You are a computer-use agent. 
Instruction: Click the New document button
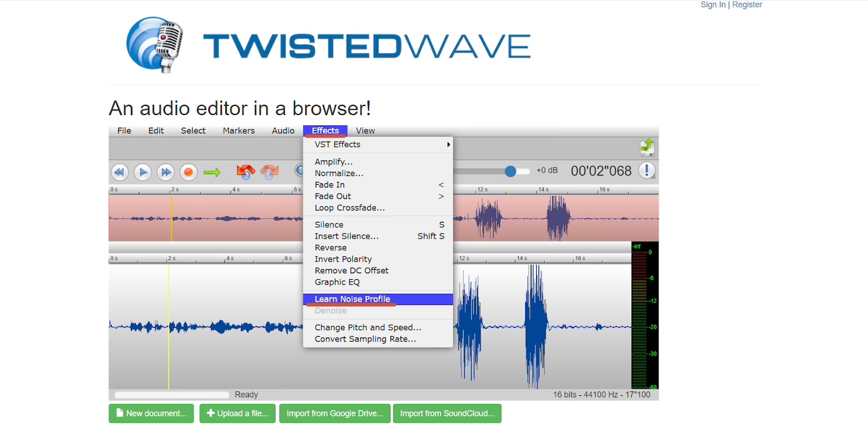151,413
